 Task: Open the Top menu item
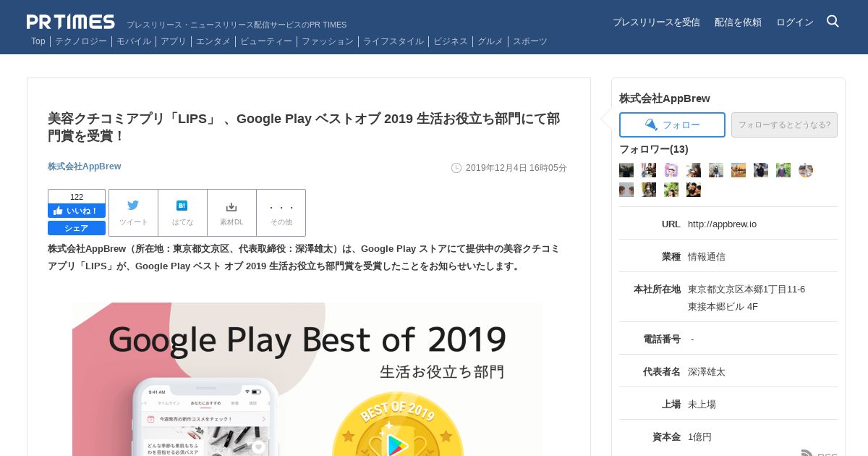(x=38, y=41)
